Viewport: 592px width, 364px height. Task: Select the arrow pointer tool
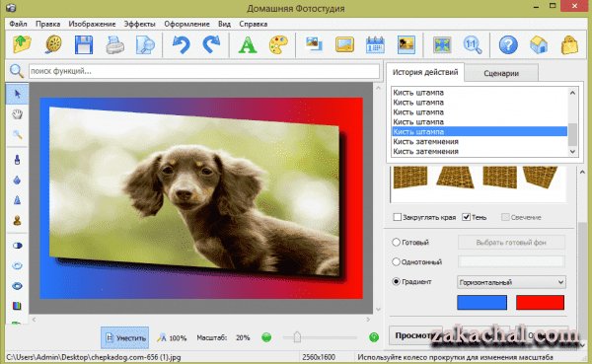point(17,94)
